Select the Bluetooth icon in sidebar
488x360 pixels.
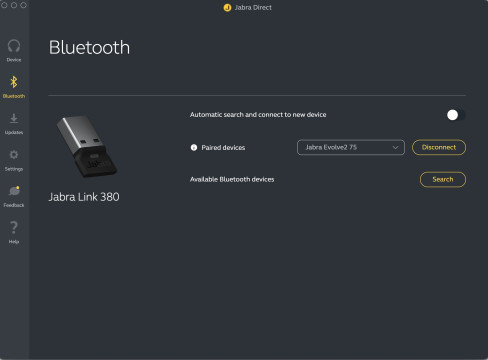[14, 82]
